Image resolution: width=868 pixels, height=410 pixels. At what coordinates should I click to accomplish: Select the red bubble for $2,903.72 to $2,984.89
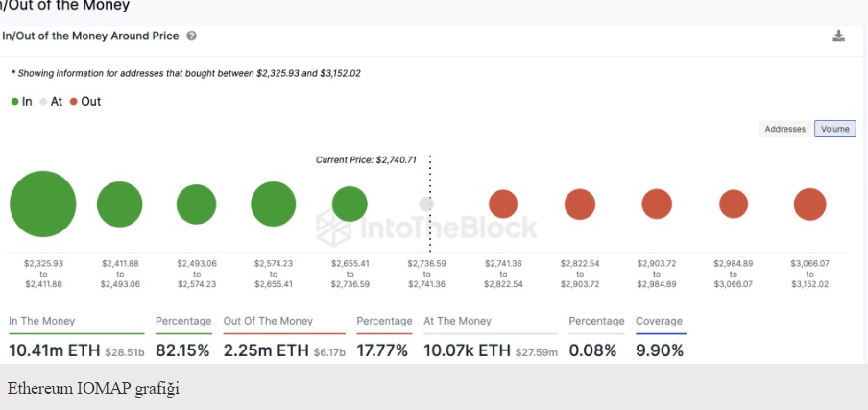pyautogui.click(x=657, y=204)
